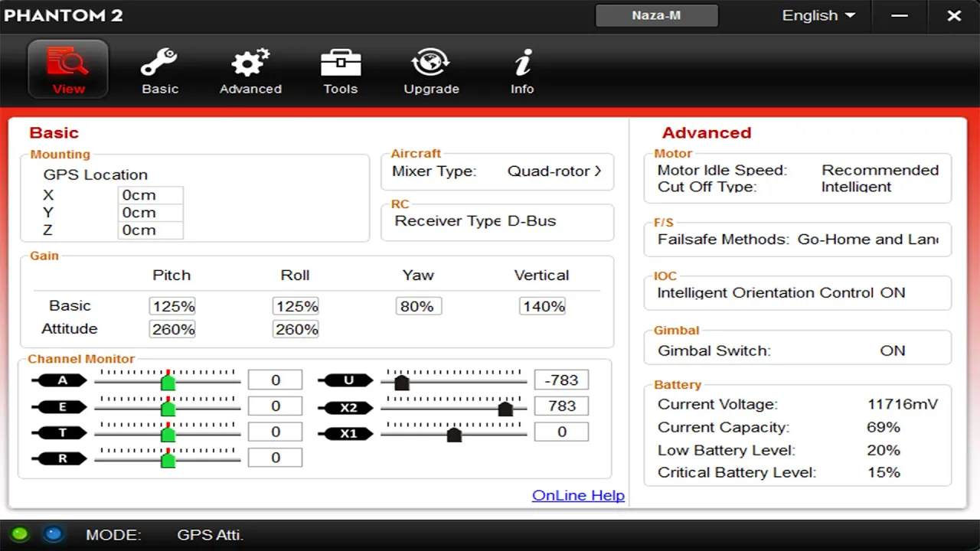
Task: Click the Current Voltage 11716mV value
Action: point(903,405)
